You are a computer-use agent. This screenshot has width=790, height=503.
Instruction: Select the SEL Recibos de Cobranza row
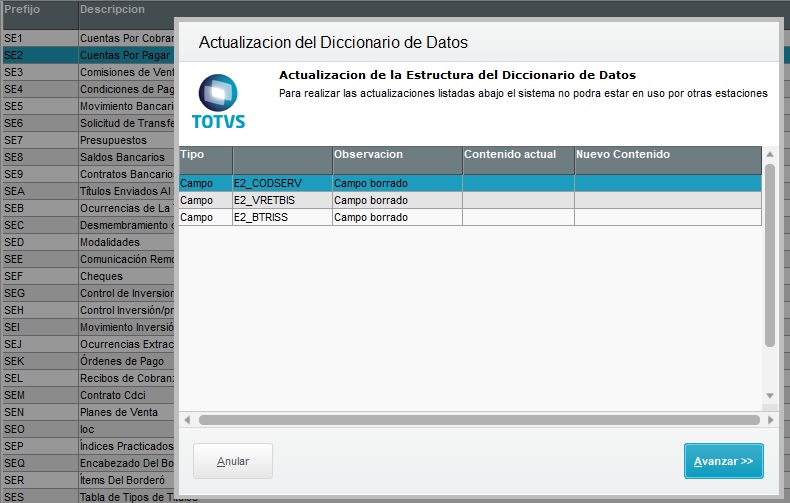point(88,378)
